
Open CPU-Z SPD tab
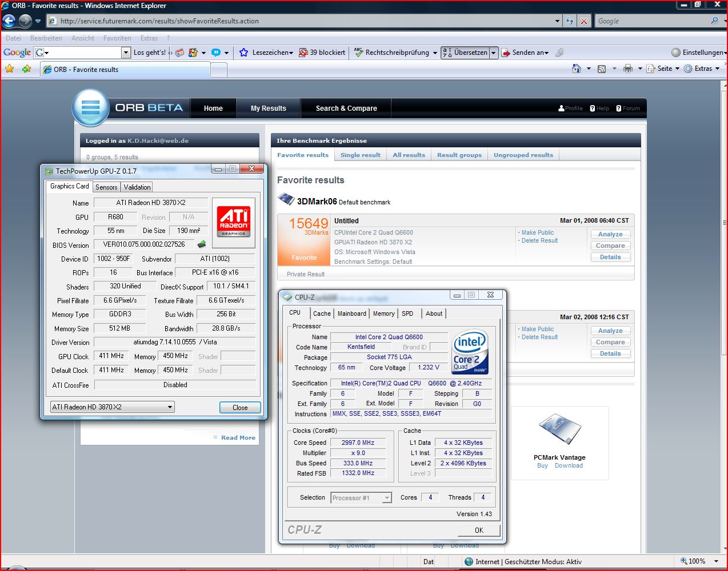coord(407,313)
